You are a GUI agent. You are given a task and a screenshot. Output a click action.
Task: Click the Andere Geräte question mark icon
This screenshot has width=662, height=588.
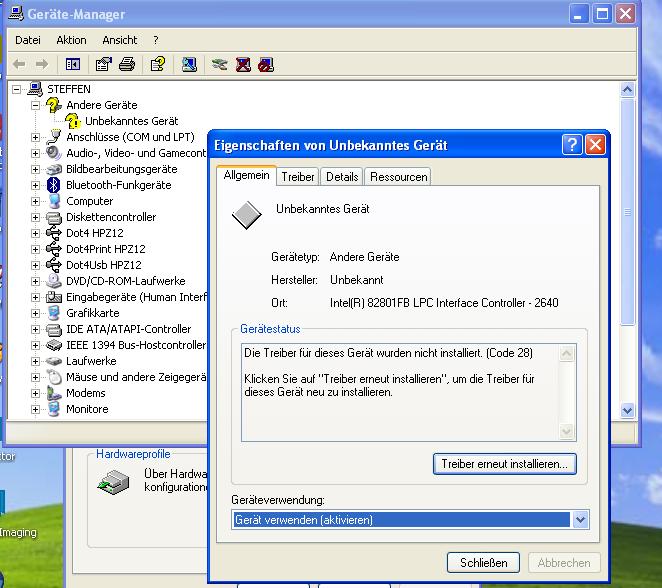[x=54, y=105]
